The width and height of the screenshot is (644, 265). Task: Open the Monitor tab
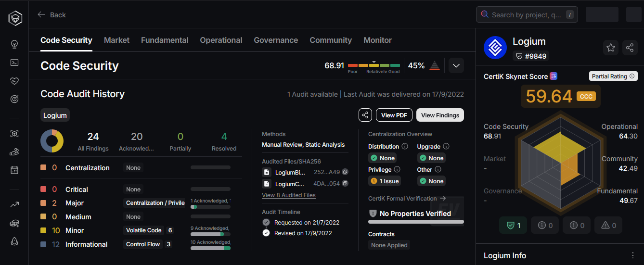(x=378, y=40)
